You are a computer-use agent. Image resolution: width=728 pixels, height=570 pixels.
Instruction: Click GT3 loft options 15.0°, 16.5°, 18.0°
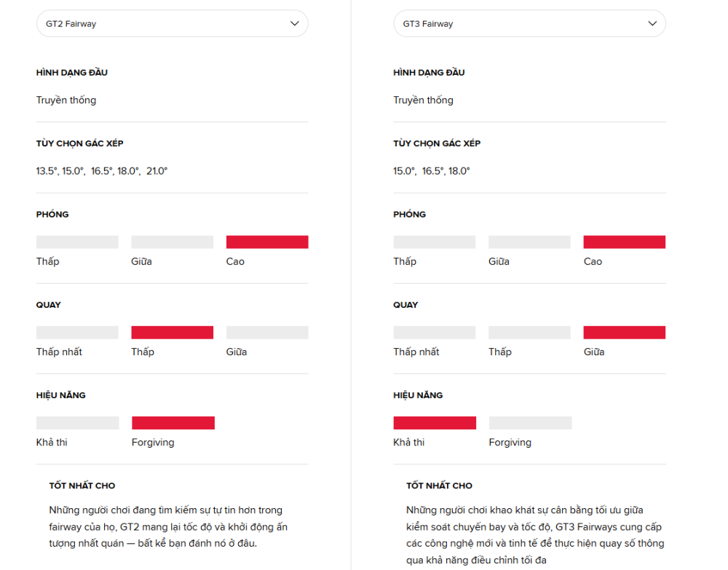point(431,171)
